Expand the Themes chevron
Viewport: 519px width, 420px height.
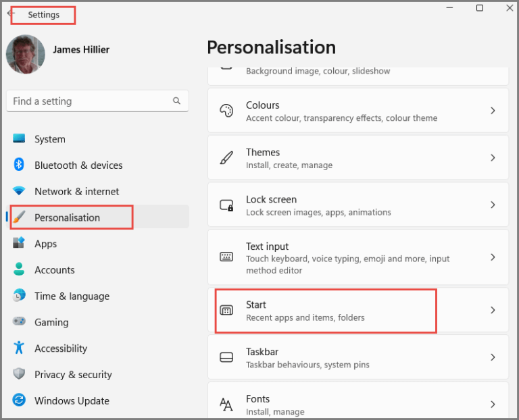(x=493, y=158)
